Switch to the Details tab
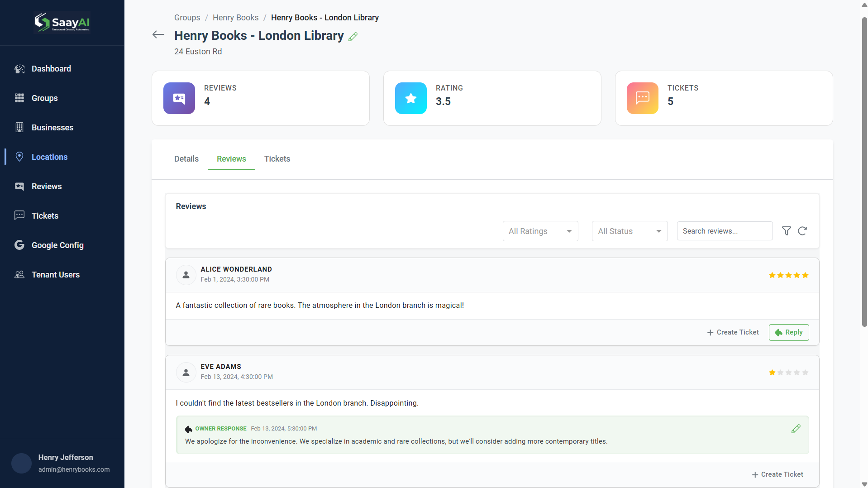The height and width of the screenshot is (488, 868). [x=186, y=159]
